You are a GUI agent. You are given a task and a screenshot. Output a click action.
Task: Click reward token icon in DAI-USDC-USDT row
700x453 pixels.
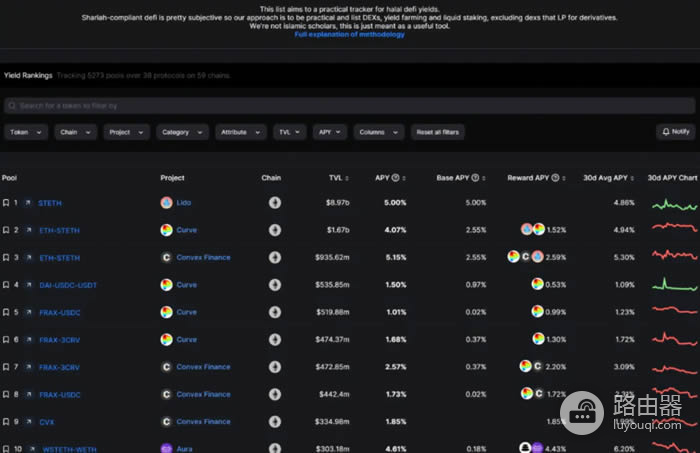click(538, 284)
